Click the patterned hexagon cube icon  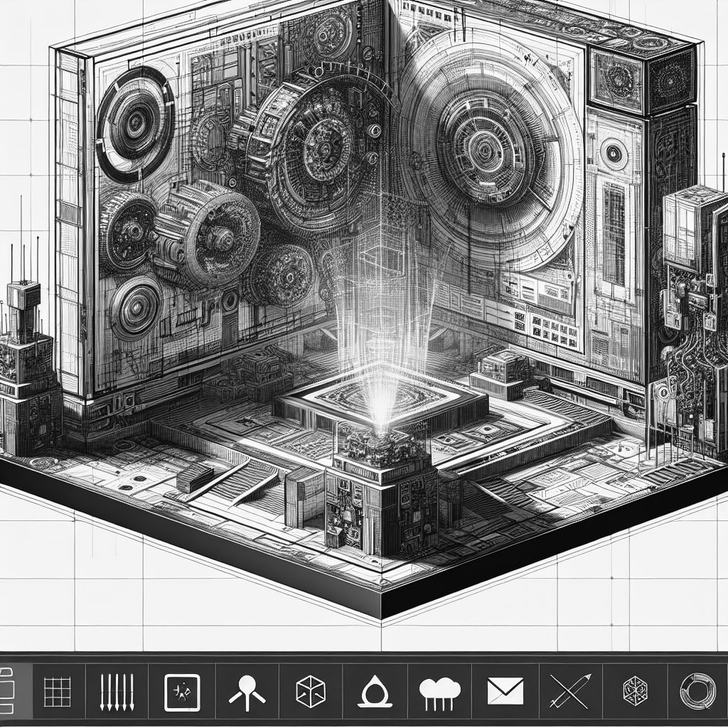click(x=635, y=692)
